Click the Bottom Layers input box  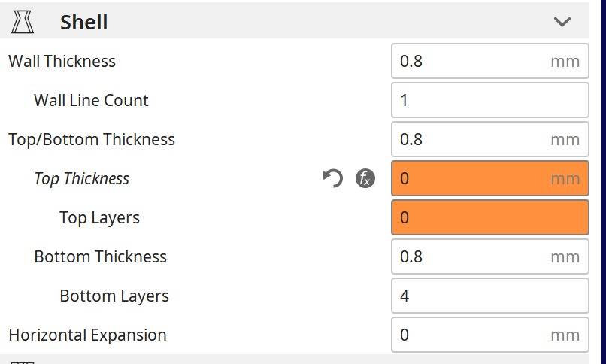click(489, 296)
